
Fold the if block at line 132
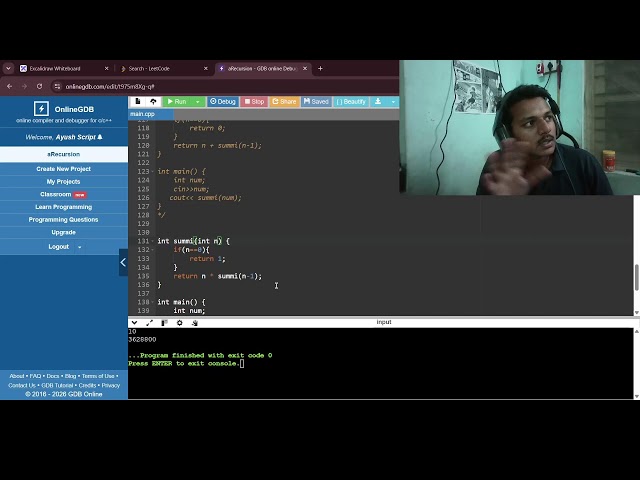[153, 250]
